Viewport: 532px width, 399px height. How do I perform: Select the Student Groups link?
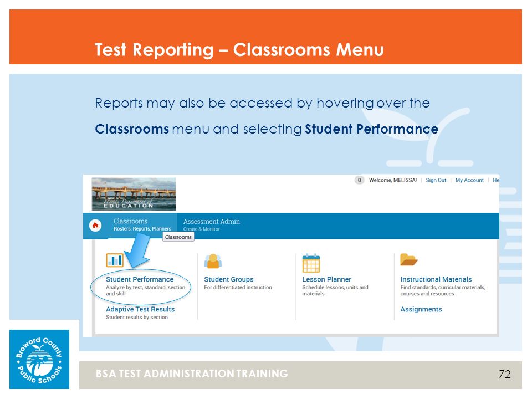pyautogui.click(x=229, y=279)
